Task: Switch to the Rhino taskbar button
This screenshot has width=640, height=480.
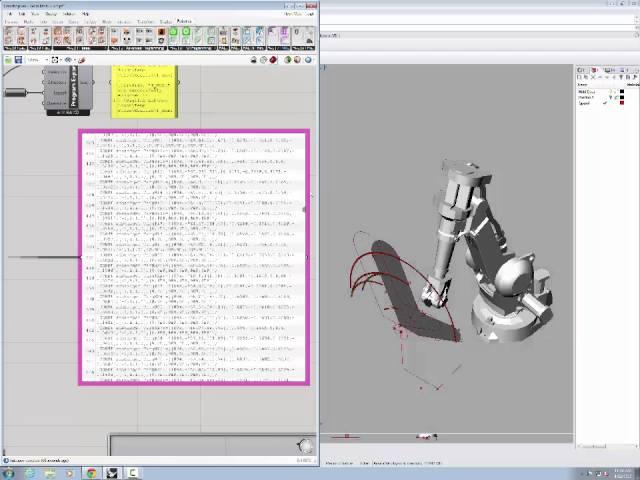Action: pyautogui.click(x=112, y=473)
